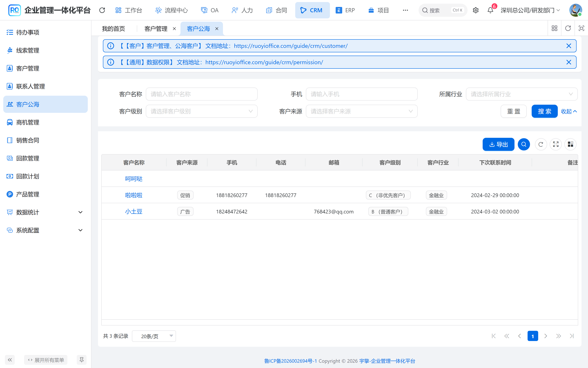Click the 导出 export button

click(498, 144)
